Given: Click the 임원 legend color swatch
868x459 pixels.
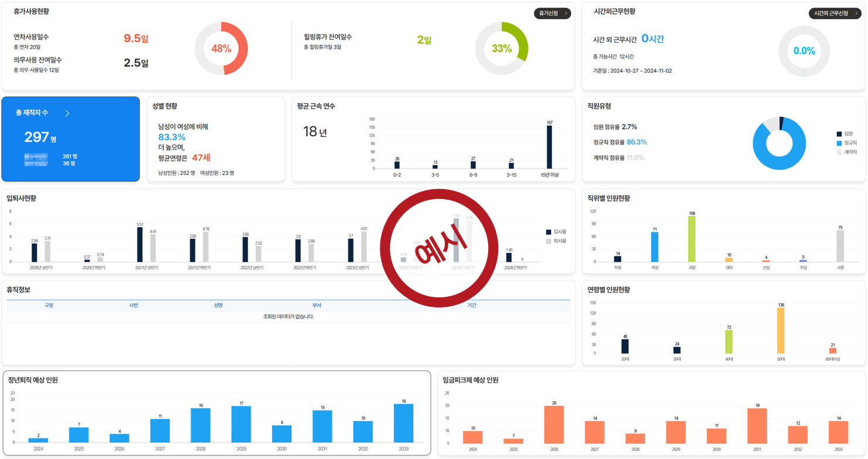Looking at the screenshot, I should coord(839,134).
